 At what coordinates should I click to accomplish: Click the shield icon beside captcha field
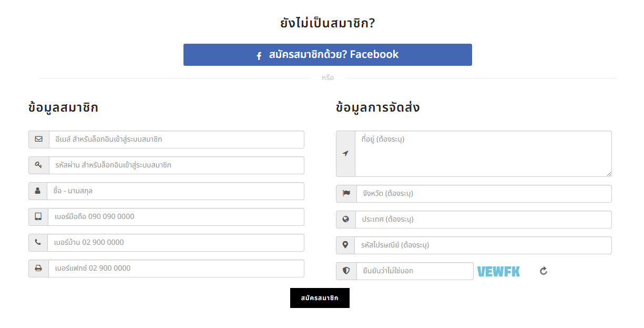(346, 271)
